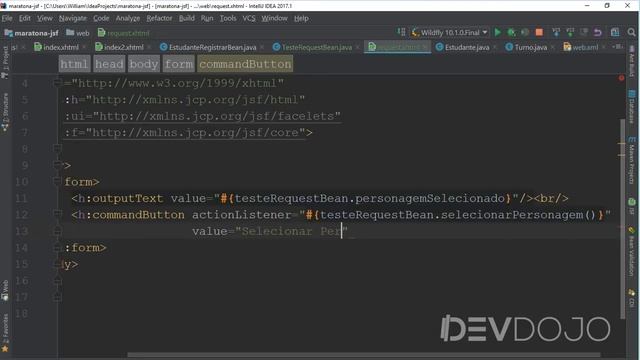Start debugging with the green bug icon
The width and height of the screenshot is (640, 360).
pyautogui.click(x=511, y=33)
